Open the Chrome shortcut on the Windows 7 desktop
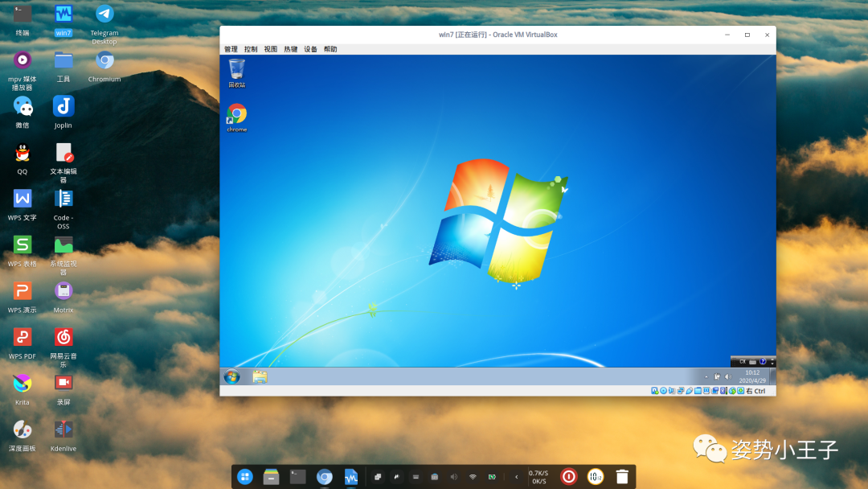The height and width of the screenshot is (489, 868). click(236, 116)
